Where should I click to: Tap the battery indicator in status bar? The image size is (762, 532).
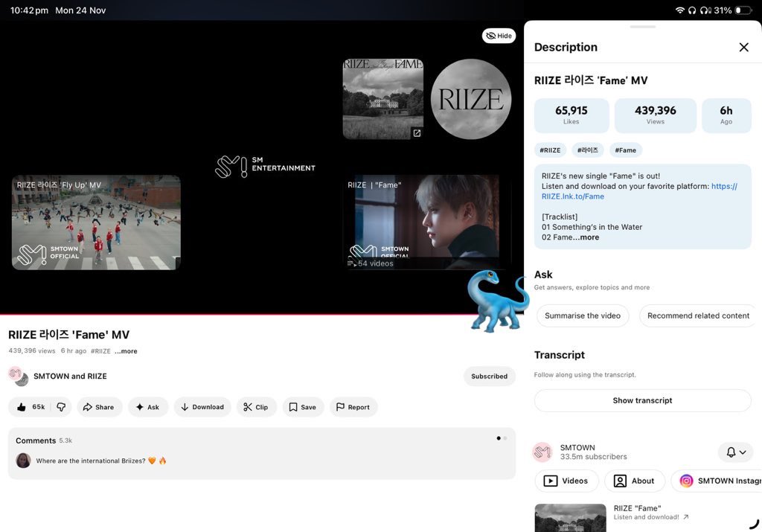coord(743,10)
